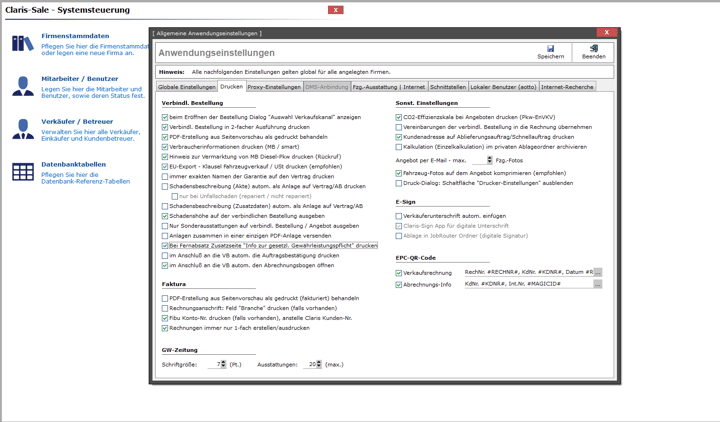Toggle EPC-QR-Code 'Verkaufsrechnung' checkbox
Image resolution: width=720 pixels, height=422 pixels.
pos(399,273)
